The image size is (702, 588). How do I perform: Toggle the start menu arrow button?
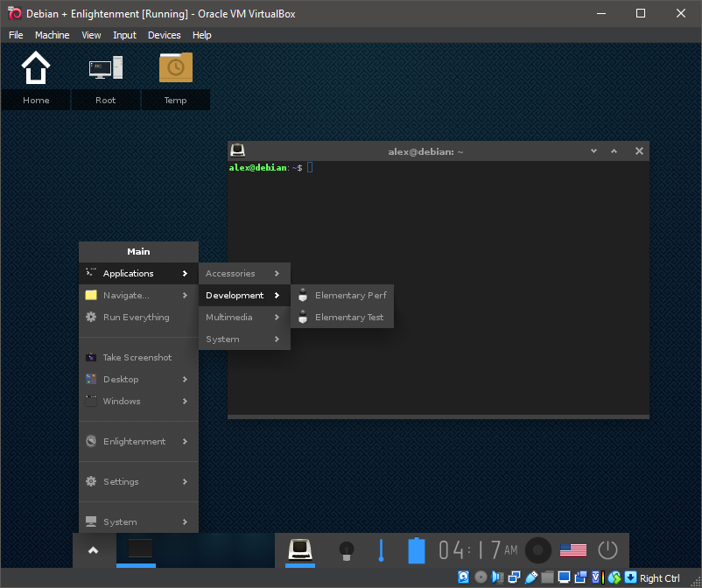94,550
